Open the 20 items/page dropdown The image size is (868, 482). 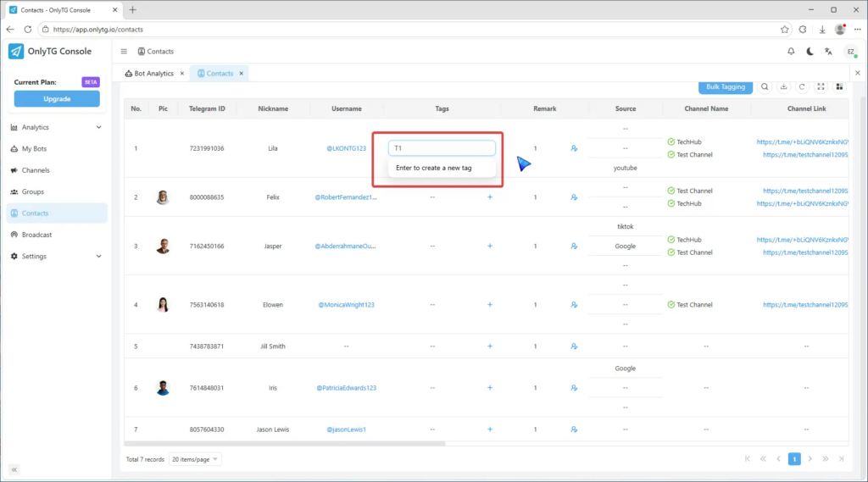195,459
